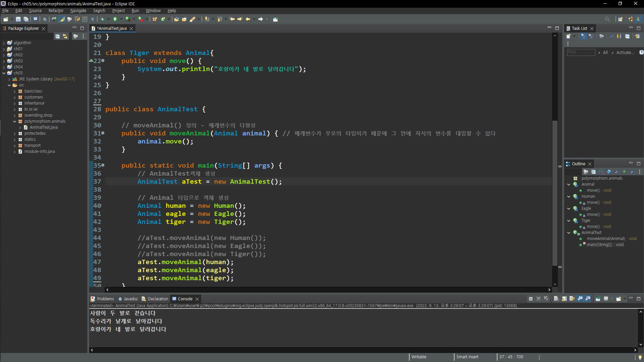The height and width of the screenshot is (362, 644).
Task: Collapse the polymorphism.animals package
Action: pos(15,121)
